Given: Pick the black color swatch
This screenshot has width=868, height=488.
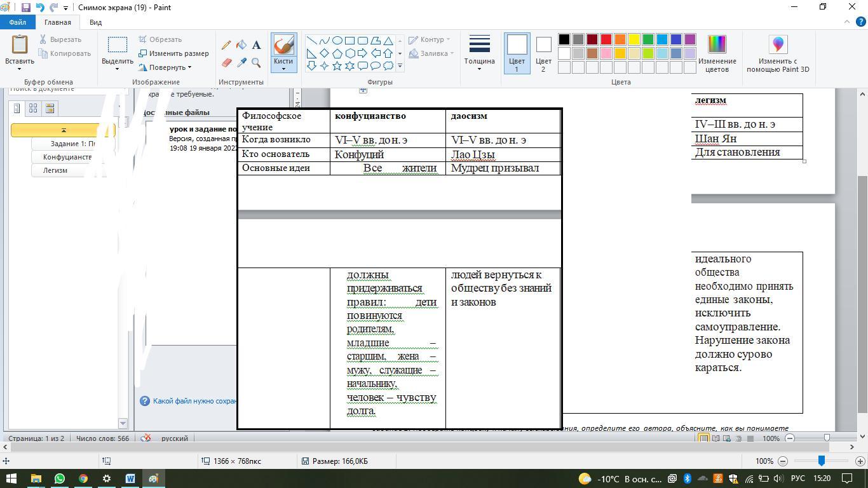Looking at the screenshot, I should [564, 39].
